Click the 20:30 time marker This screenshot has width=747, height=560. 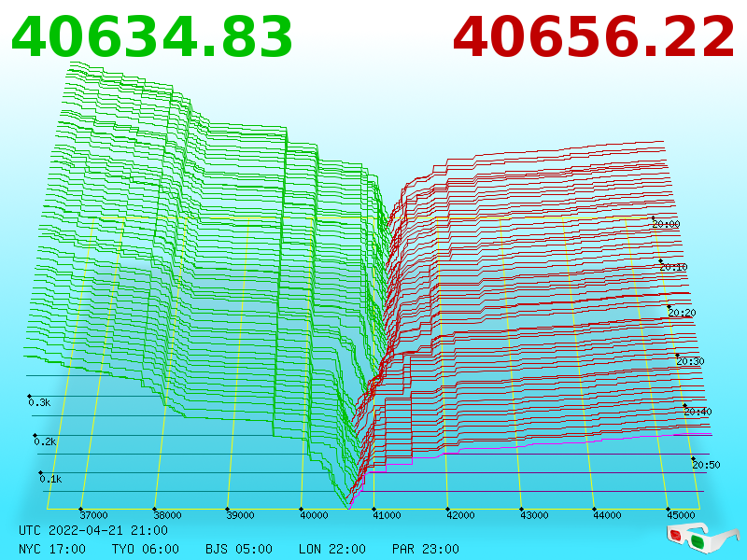pyautogui.click(x=690, y=361)
